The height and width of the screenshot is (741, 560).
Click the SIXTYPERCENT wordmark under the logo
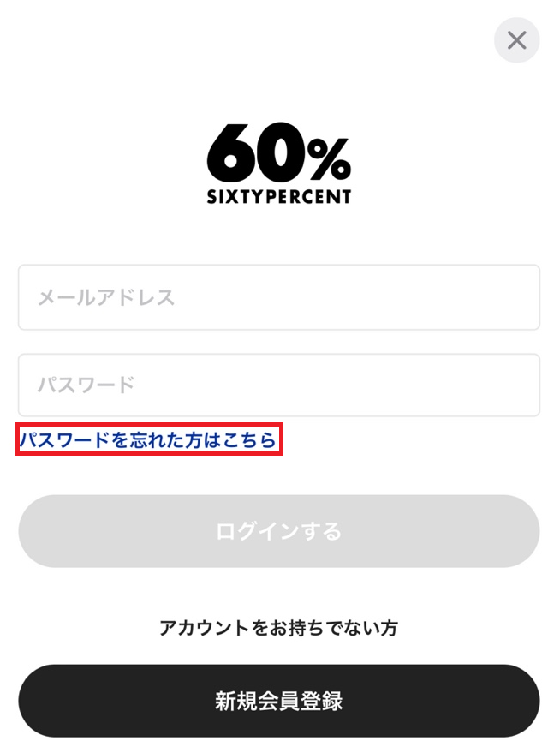(278, 196)
